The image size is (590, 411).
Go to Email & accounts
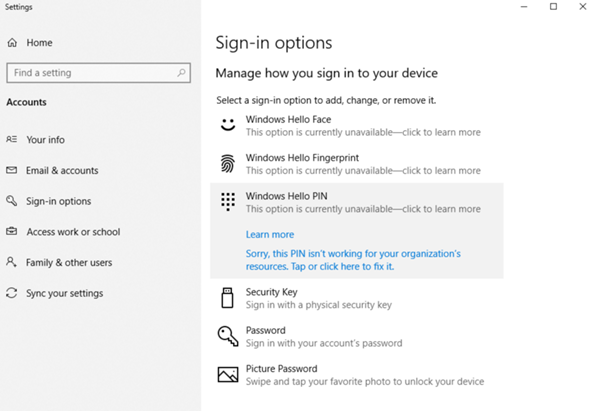click(x=62, y=170)
